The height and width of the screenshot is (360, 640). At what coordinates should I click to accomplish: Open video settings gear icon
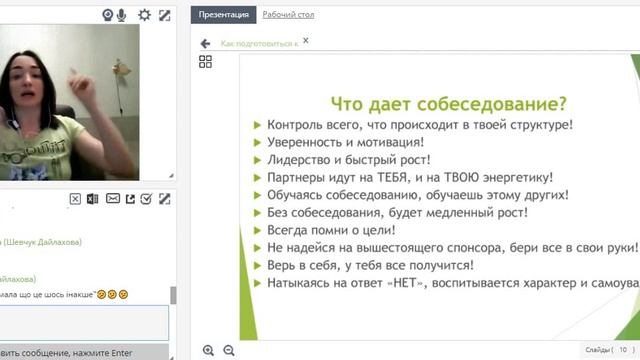144,15
